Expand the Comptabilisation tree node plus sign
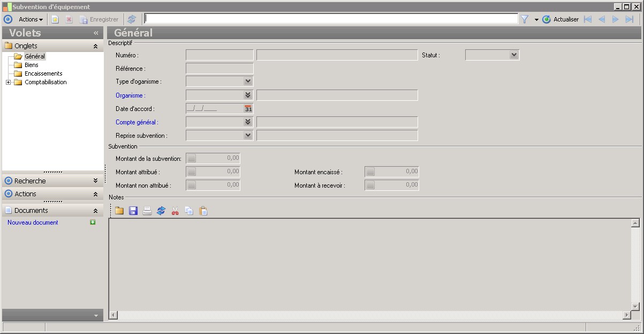 click(x=8, y=82)
